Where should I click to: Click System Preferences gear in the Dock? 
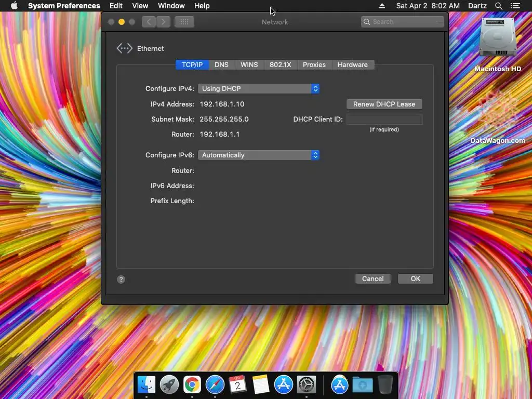point(307,385)
